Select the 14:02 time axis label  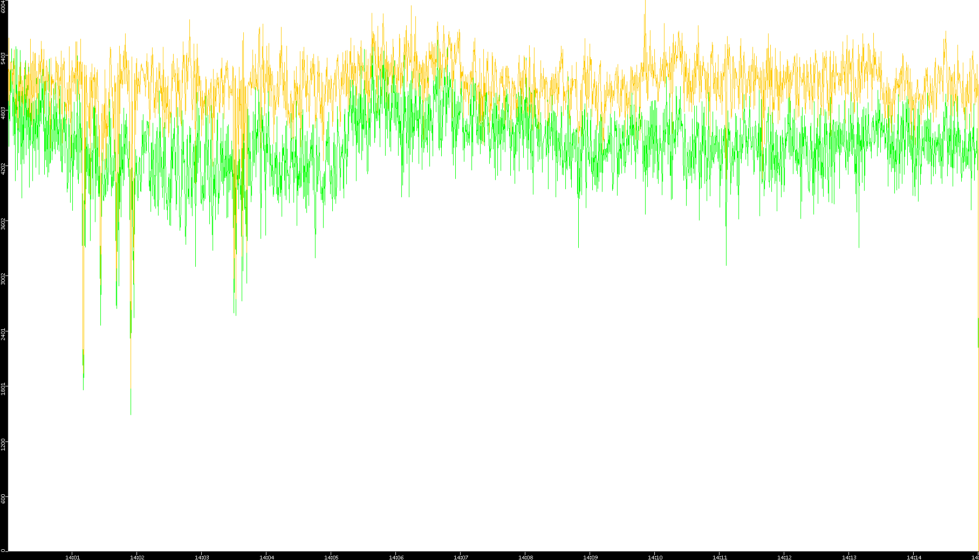point(137,557)
